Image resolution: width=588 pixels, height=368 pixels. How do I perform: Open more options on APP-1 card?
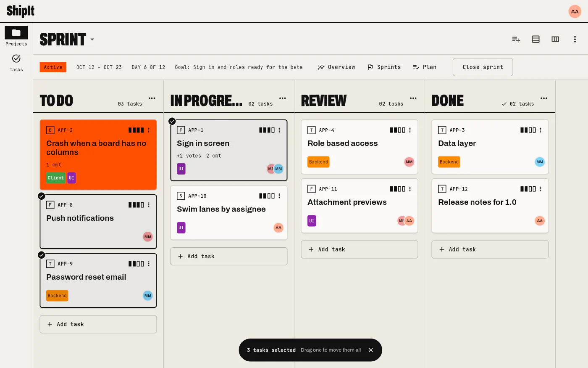[279, 130]
